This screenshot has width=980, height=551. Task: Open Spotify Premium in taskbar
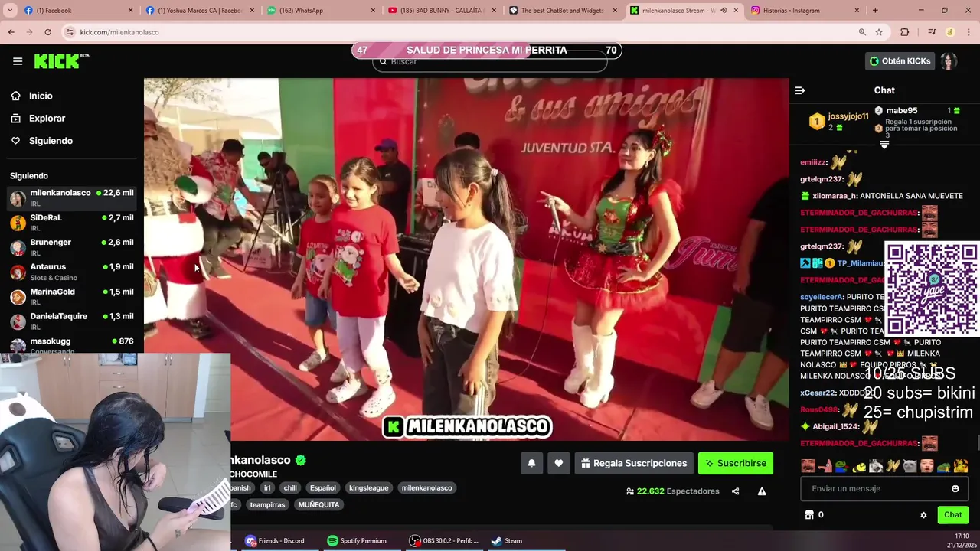[x=357, y=540]
